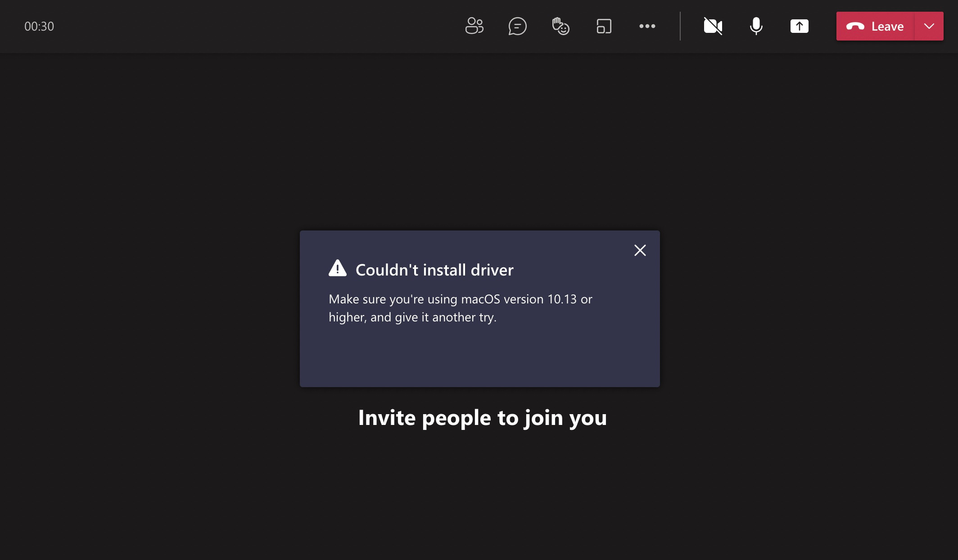Open the share content tray

click(799, 26)
